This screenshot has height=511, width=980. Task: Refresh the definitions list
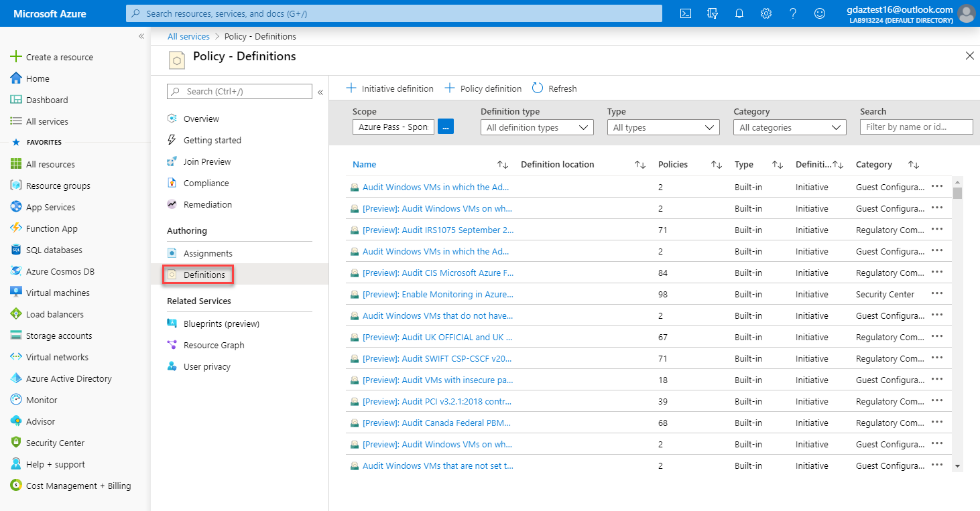tap(554, 88)
